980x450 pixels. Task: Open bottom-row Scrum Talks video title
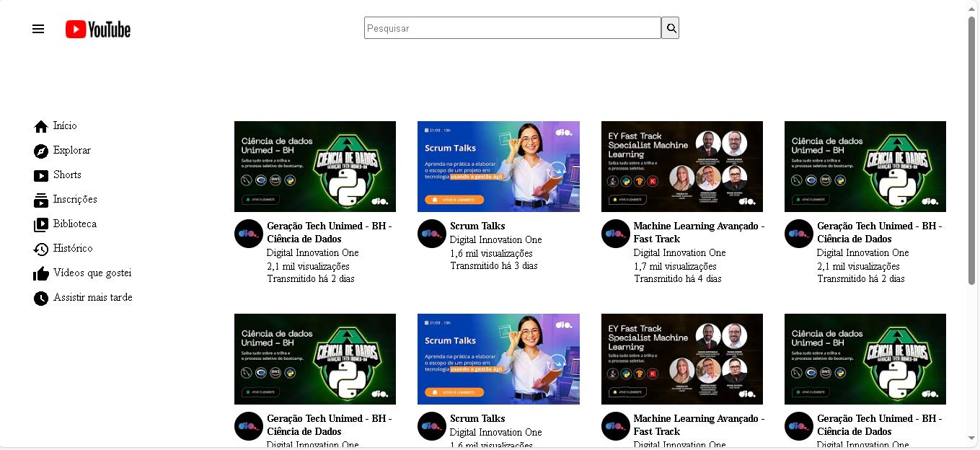(x=477, y=419)
